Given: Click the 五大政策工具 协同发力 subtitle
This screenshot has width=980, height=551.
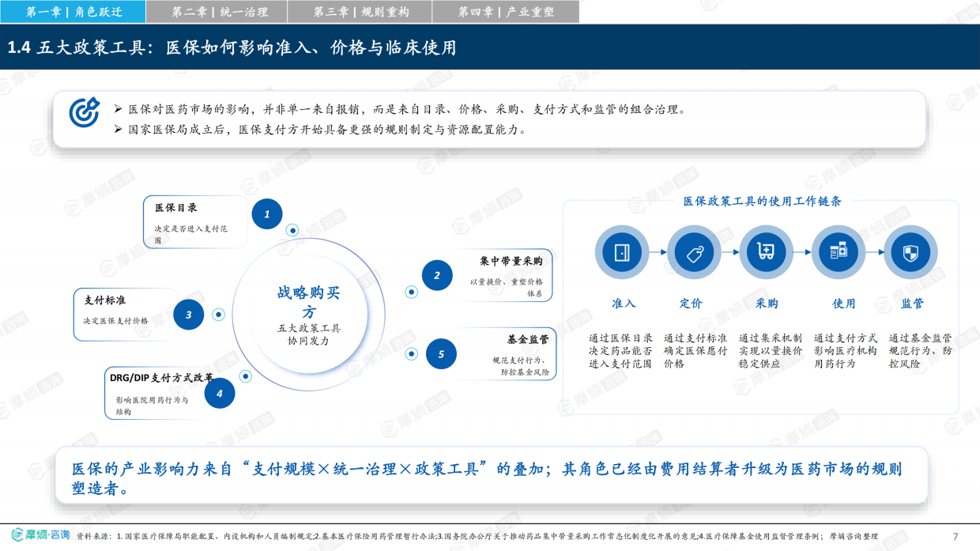Looking at the screenshot, I should point(309,334).
